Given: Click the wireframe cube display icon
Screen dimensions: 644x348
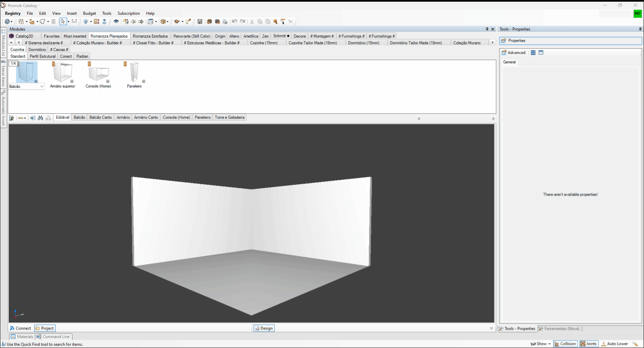Looking at the screenshot, I should click(x=151, y=21).
